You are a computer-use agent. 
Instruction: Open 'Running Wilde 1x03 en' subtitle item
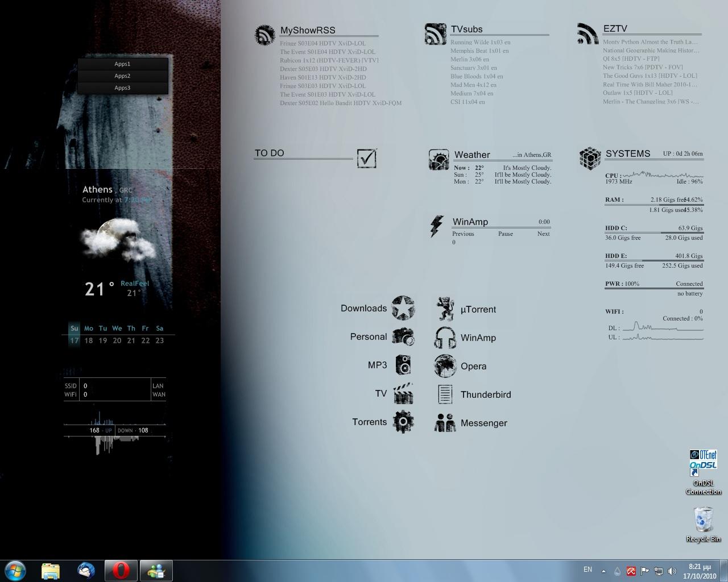tap(480, 42)
